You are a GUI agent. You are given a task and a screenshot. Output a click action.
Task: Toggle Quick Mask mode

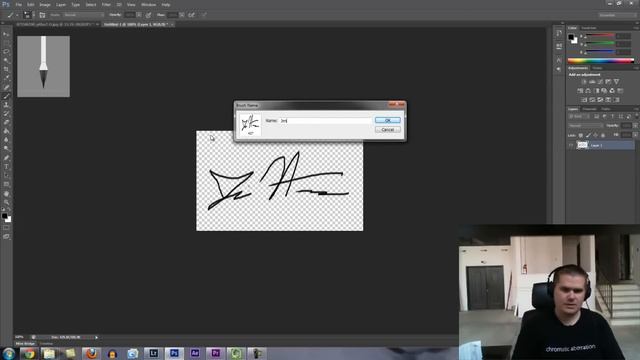6,228
